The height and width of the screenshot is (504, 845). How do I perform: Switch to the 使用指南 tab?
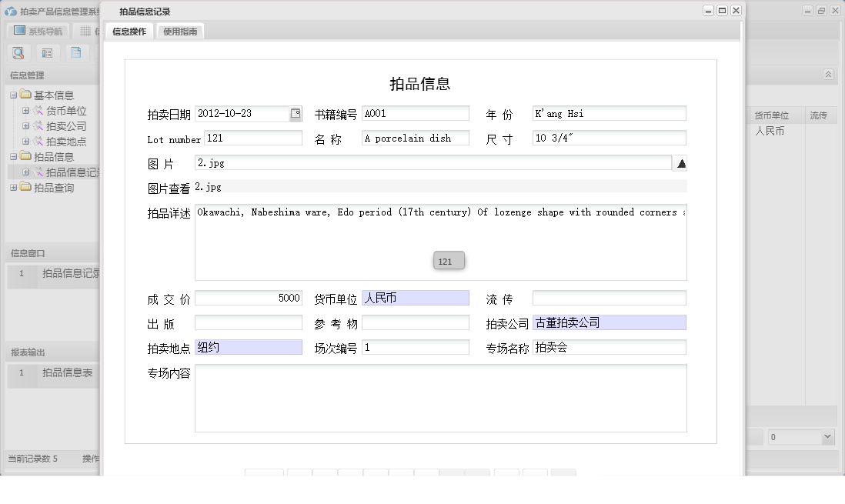tap(179, 32)
